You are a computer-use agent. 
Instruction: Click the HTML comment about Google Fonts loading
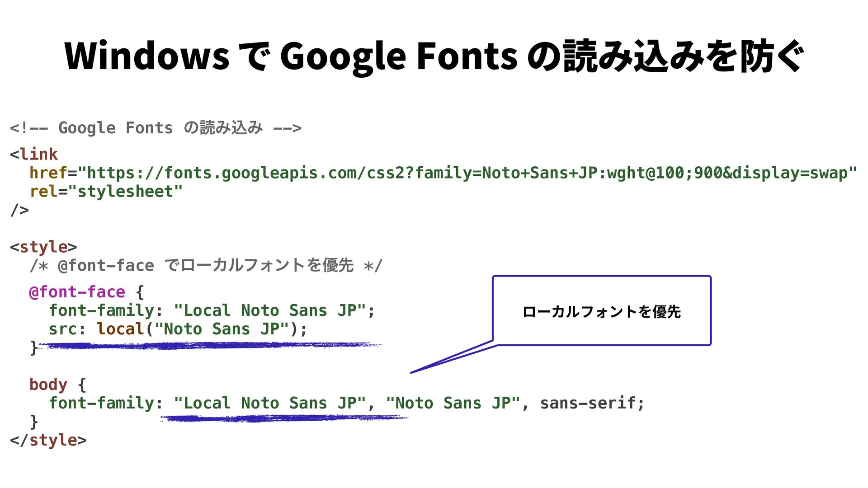coord(156,128)
